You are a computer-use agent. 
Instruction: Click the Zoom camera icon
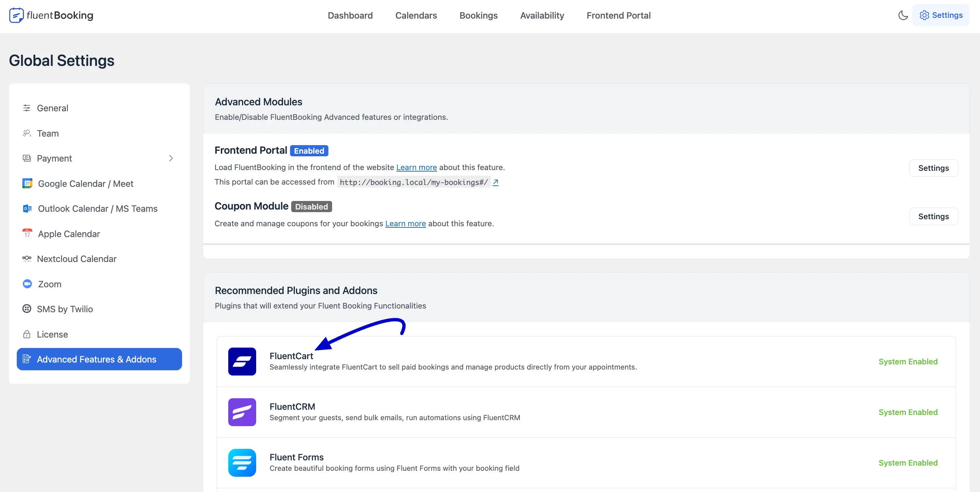click(x=28, y=284)
